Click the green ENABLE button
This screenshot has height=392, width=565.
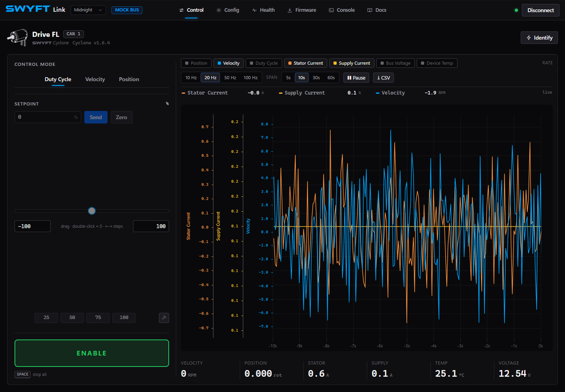(x=92, y=353)
